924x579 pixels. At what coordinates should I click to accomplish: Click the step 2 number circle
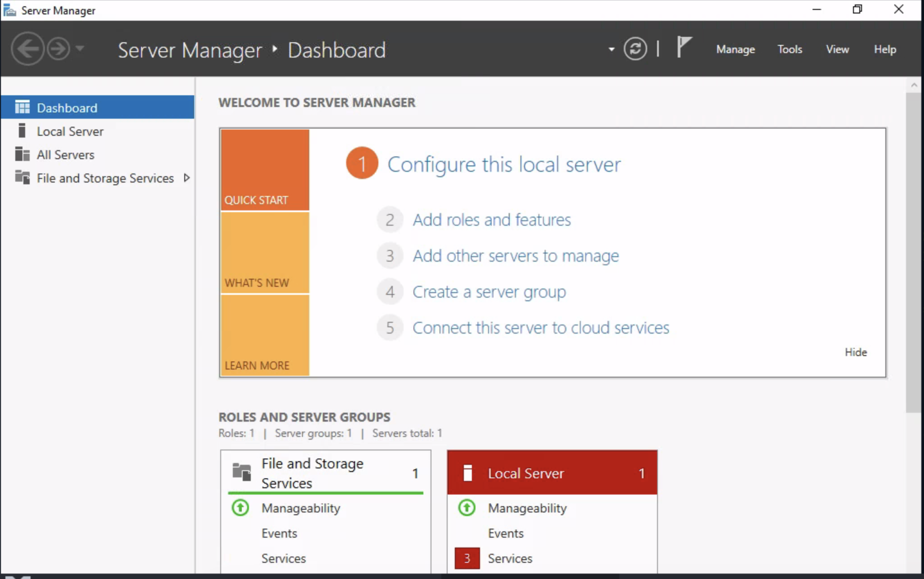(x=390, y=220)
